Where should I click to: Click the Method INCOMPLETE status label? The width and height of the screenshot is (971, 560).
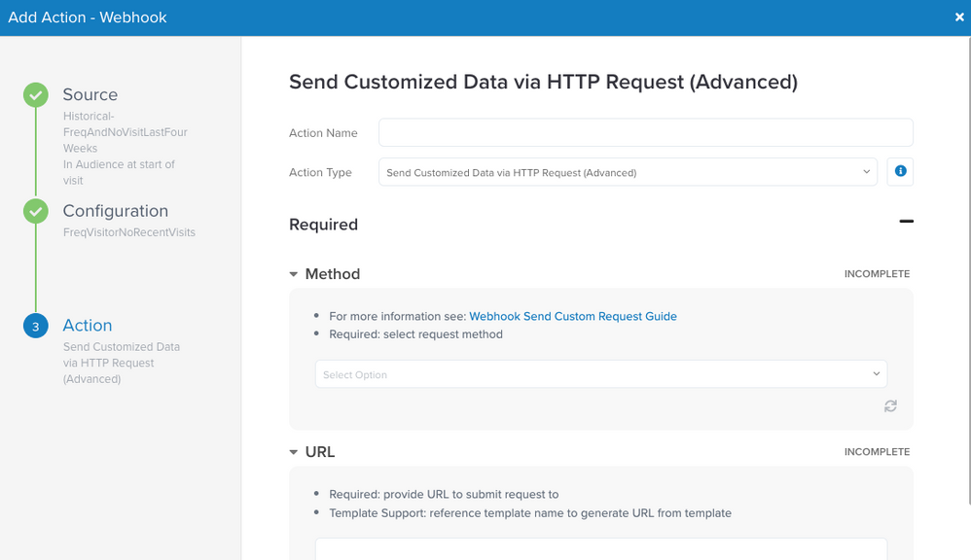[x=877, y=274]
